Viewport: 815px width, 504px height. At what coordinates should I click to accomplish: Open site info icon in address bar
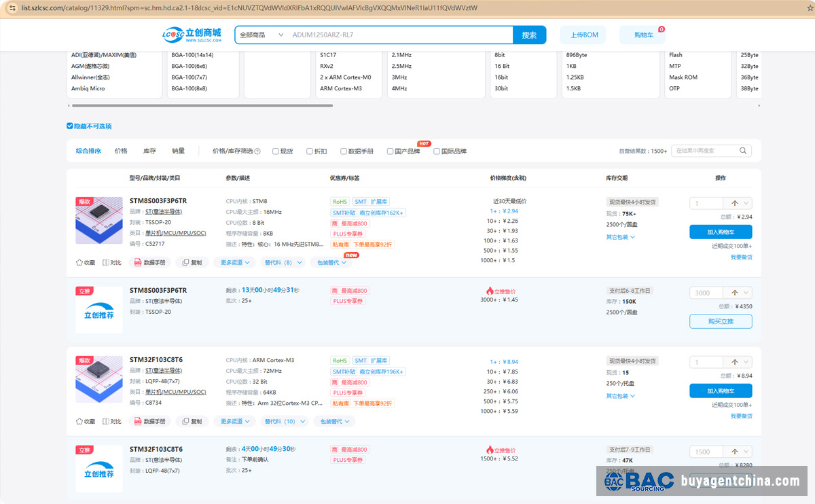pyautogui.click(x=12, y=7)
